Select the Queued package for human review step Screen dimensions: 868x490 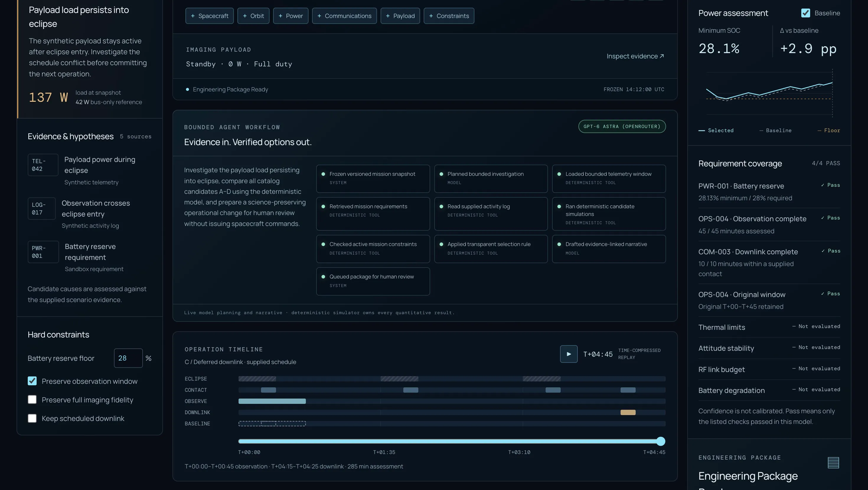pos(373,281)
